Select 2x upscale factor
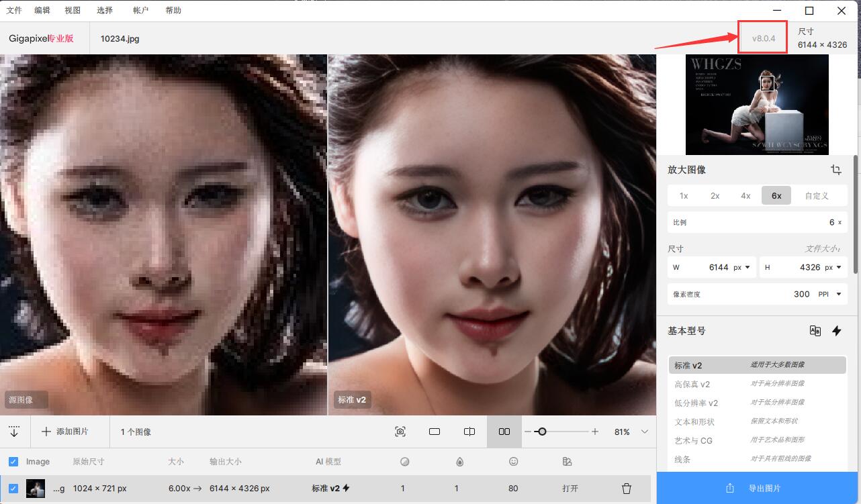 (x=715, y=196)
